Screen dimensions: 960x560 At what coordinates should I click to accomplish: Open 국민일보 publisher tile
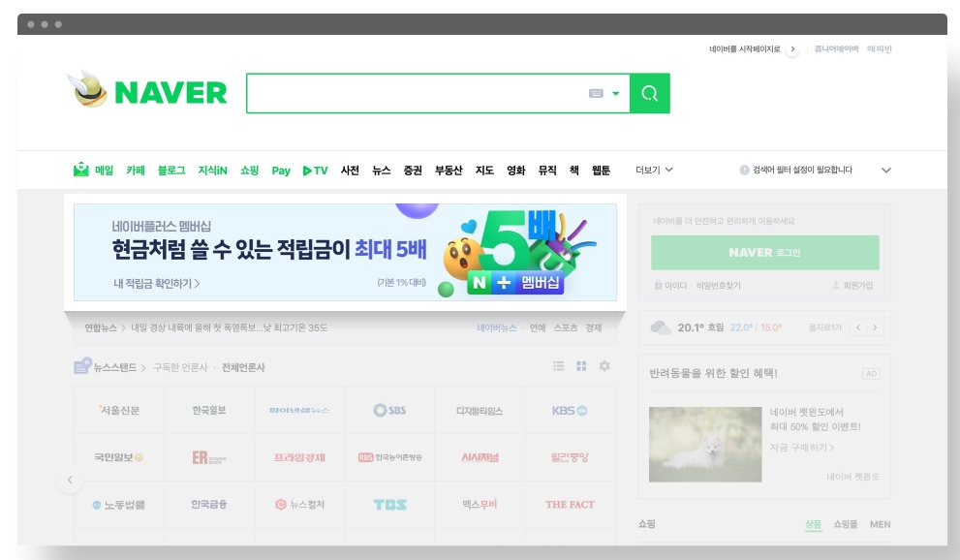[119, 457]
